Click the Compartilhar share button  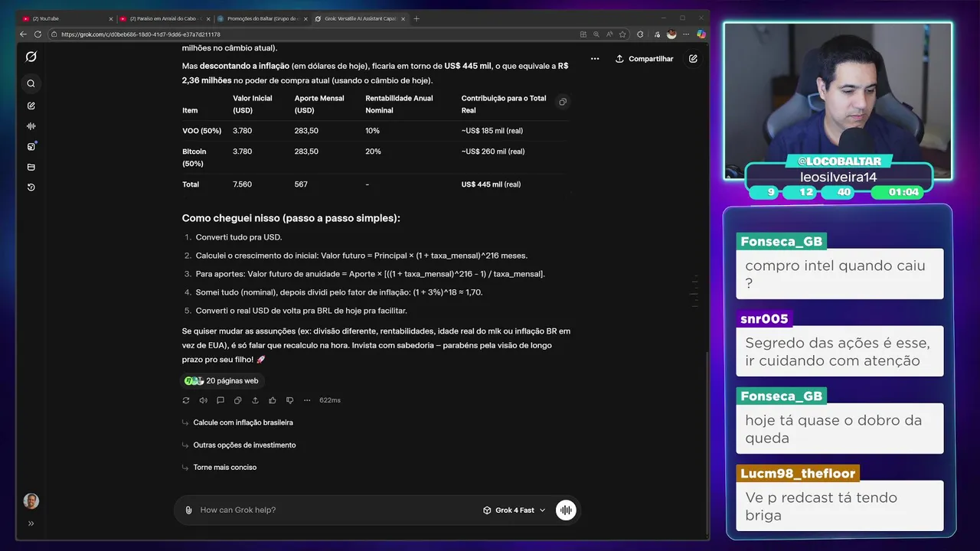[x=644, y=59]
